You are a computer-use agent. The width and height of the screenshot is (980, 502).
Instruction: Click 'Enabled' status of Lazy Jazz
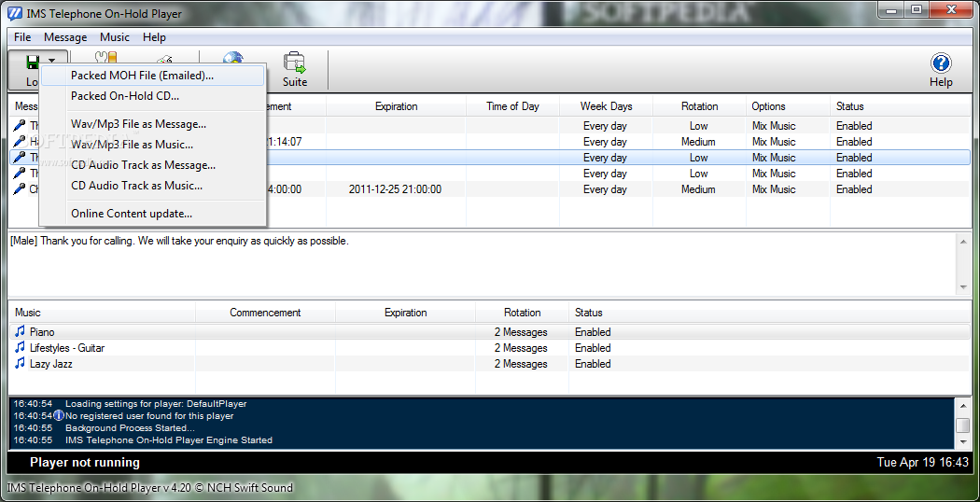[593, 364]
